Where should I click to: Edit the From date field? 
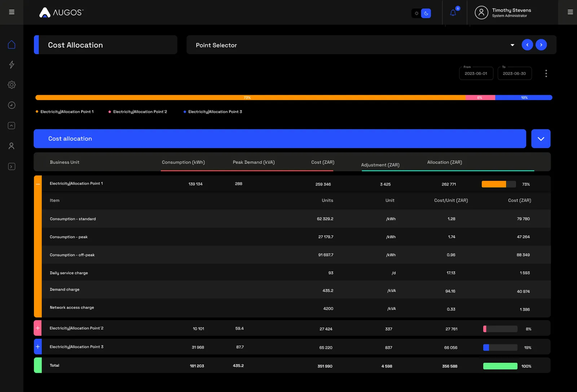[x=476, y=73]
